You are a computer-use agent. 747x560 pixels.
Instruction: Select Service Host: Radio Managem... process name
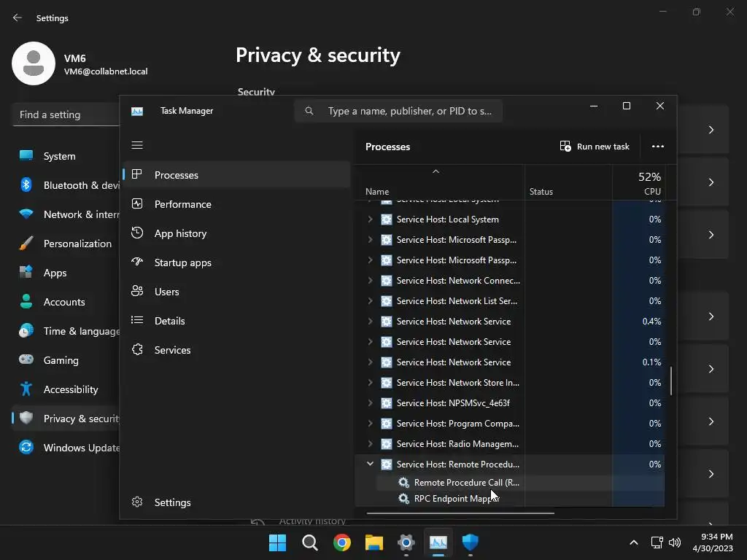click(x=457, y=444)
